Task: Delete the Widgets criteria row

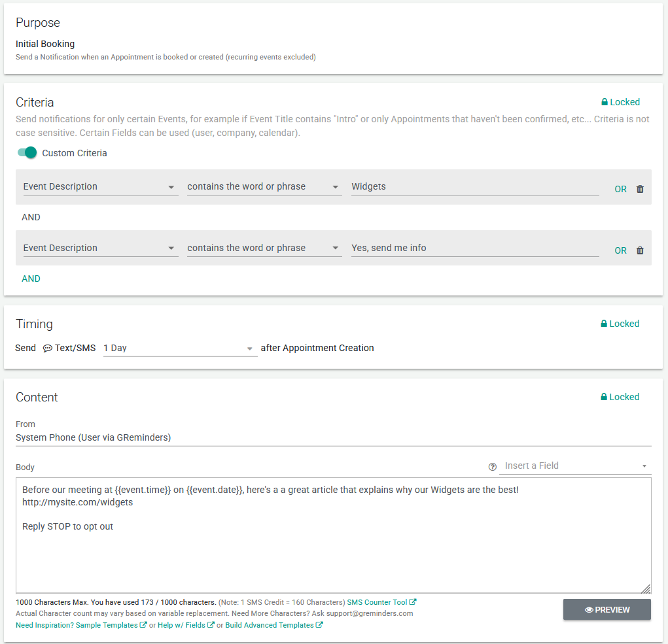Action: 640,189
